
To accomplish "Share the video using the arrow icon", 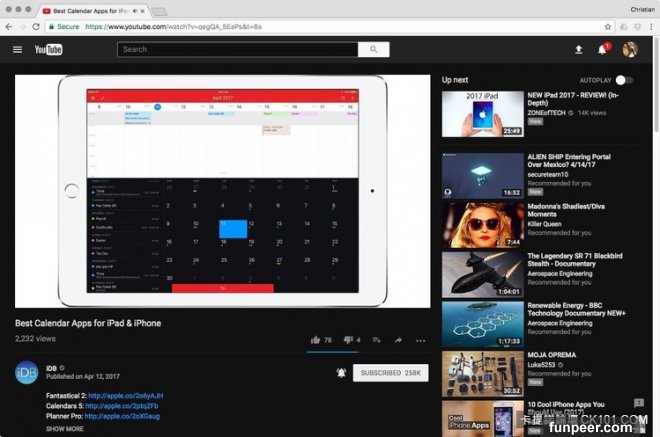I will click(x=398, y=340).
